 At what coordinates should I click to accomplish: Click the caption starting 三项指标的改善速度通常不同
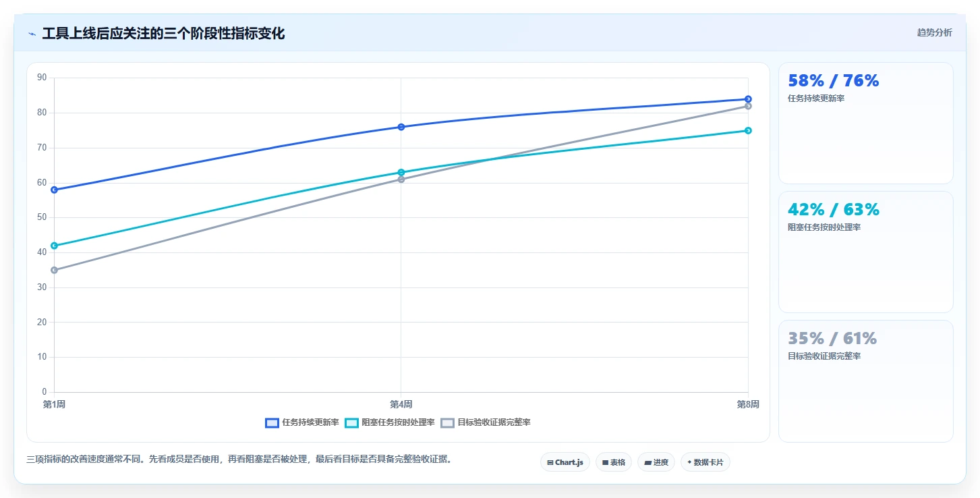239,459
